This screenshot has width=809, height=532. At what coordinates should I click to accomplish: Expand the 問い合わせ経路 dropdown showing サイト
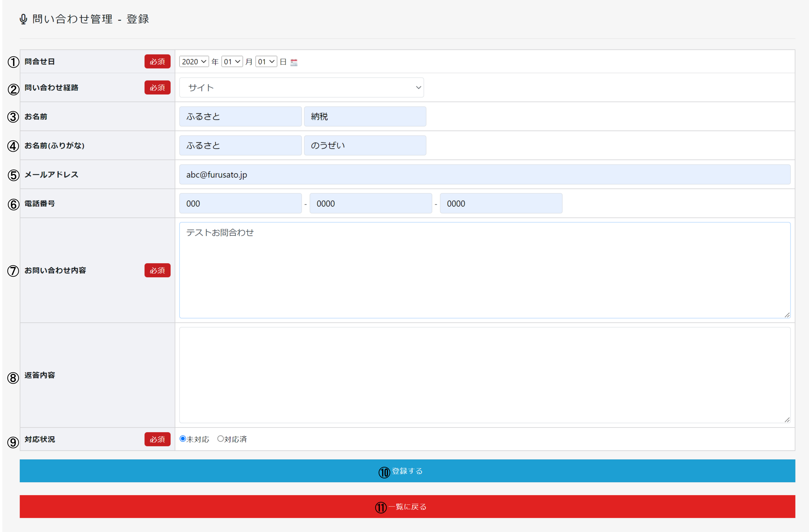[301, 88]
